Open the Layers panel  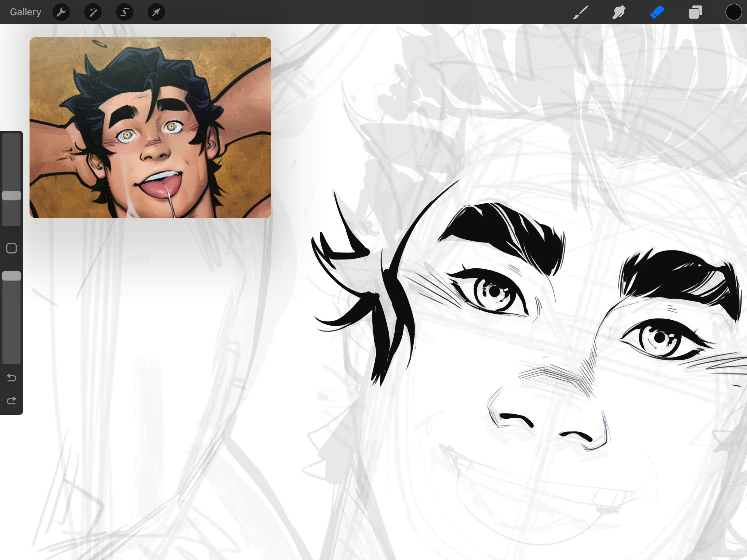pos(695,12)
